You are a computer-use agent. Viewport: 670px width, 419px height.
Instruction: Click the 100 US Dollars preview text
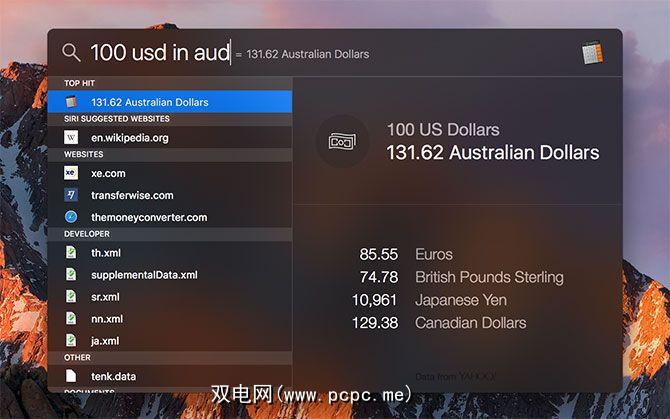pyautogui.click(x=443, y=130)
